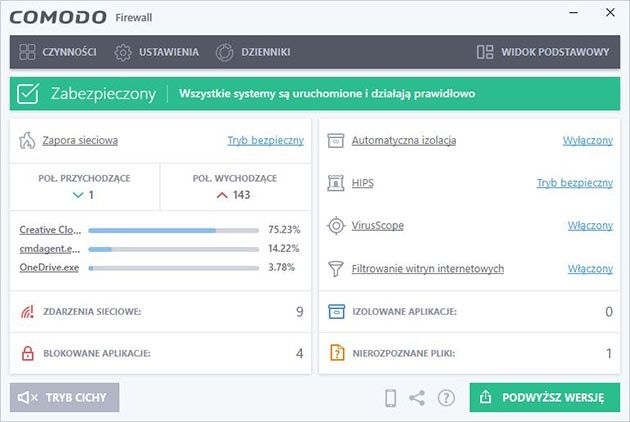Open the HIPS link
Image resolution: width=630 pixels, height=422 pixels.
tap(362, 183)
